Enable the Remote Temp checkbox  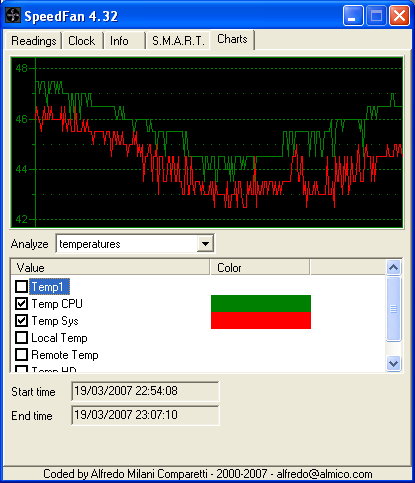(22, 354)
